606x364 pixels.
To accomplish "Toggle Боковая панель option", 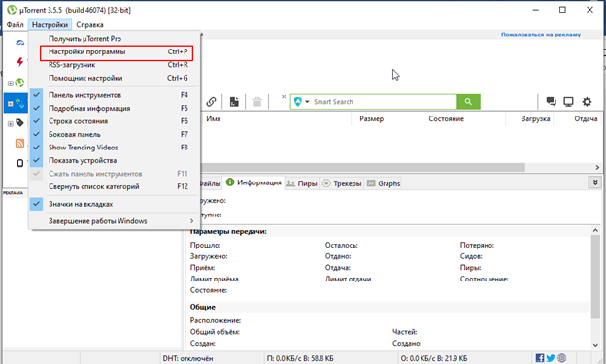I will (x=116, y=135).
